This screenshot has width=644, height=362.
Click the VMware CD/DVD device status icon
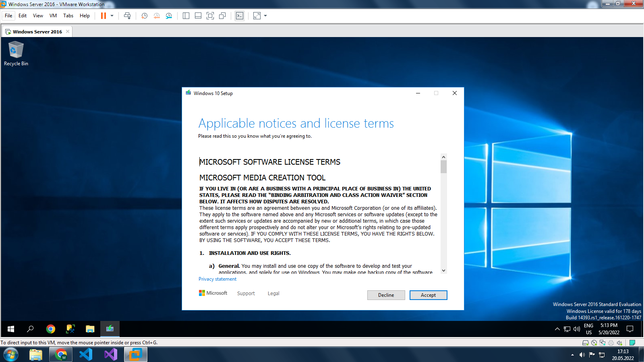(x=594, y=343)
